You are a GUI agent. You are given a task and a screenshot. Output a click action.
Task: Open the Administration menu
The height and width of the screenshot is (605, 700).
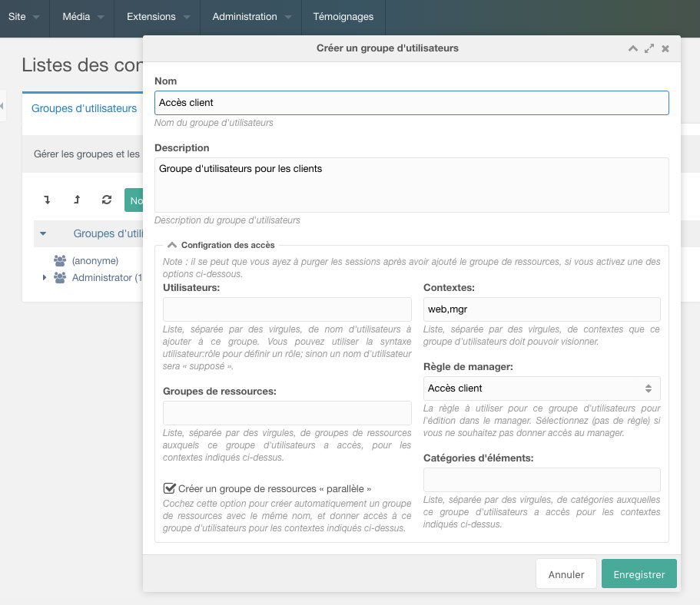[251, 17]
